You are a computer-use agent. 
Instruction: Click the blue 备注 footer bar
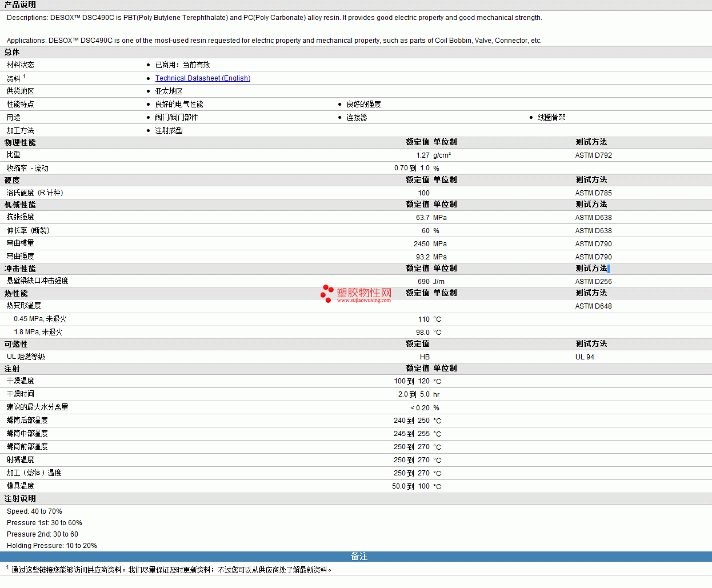coord(358,557)
